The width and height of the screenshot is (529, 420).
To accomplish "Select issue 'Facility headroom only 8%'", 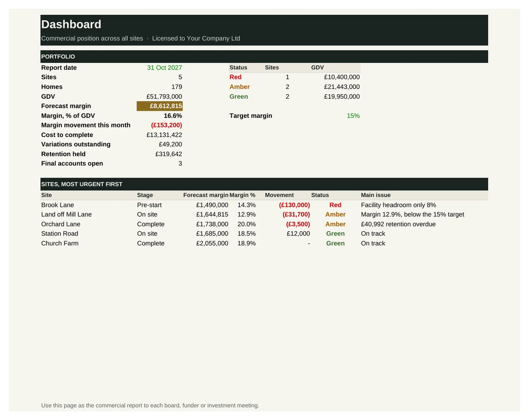I will pos(398,205).
